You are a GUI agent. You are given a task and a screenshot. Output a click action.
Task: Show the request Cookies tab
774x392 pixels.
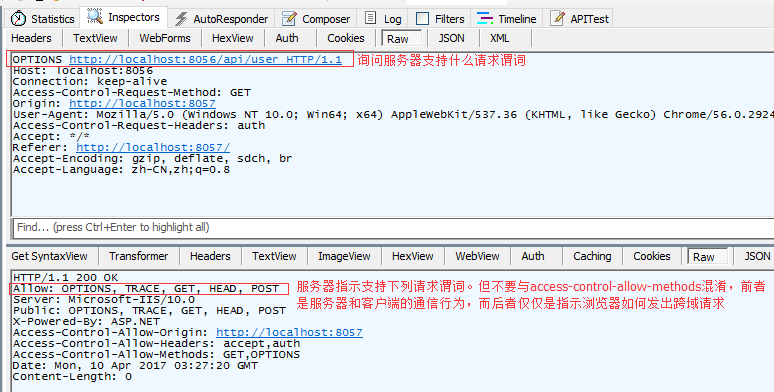click(x=346, y=38)
